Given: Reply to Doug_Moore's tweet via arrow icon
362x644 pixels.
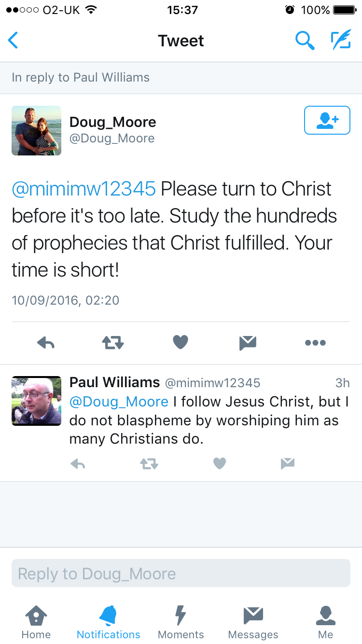Looking at the screenshot, I should (46, 343).
